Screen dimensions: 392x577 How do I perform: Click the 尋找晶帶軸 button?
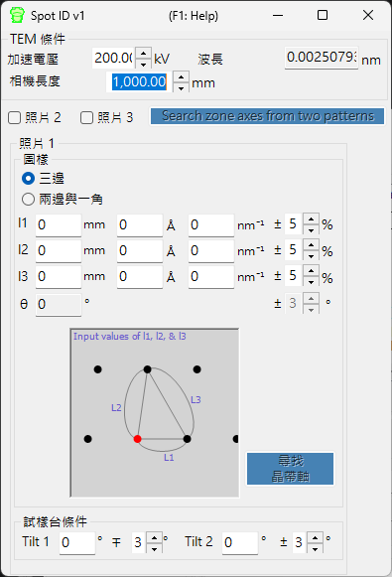point(290,469)
